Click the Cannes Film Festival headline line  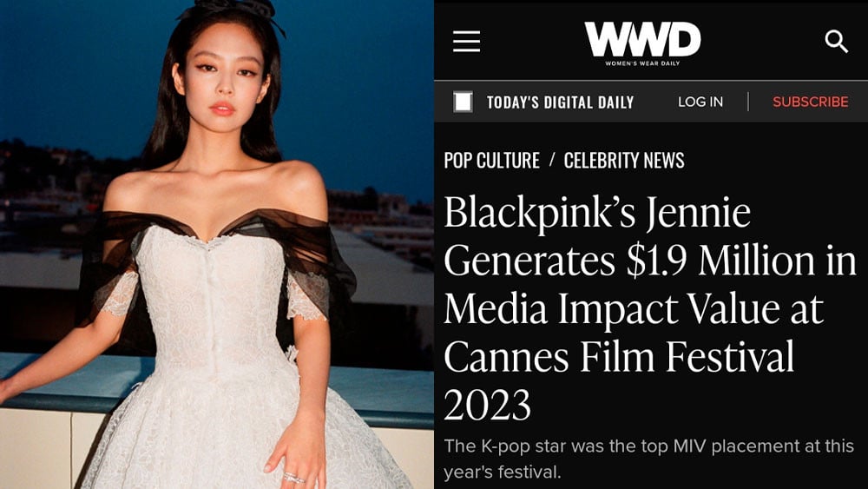tap(619, 357)
